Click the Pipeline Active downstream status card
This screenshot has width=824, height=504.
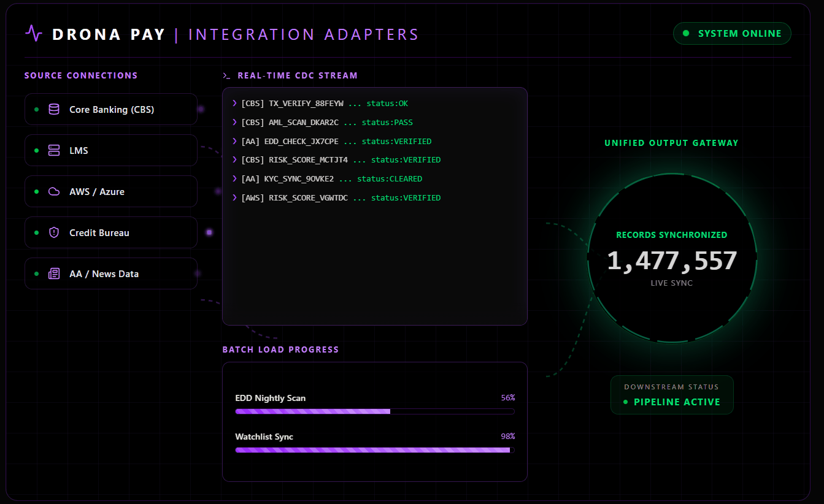[672, 395]
